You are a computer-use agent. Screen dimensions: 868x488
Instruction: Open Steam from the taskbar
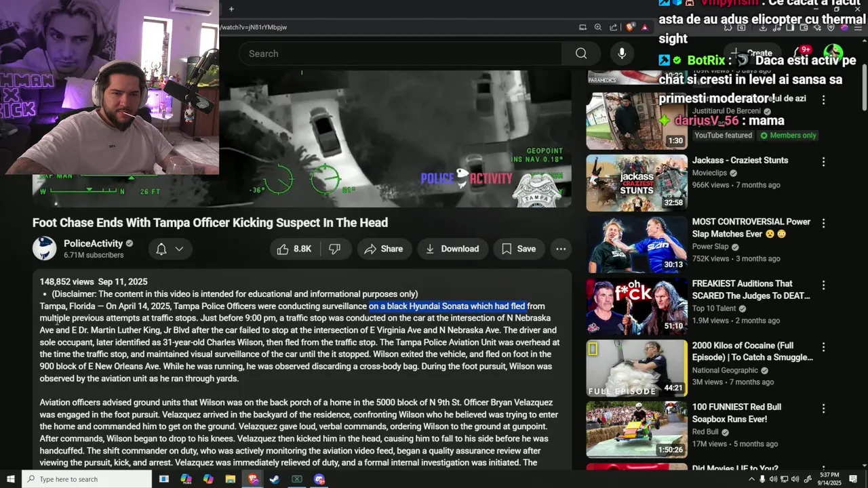275,479
